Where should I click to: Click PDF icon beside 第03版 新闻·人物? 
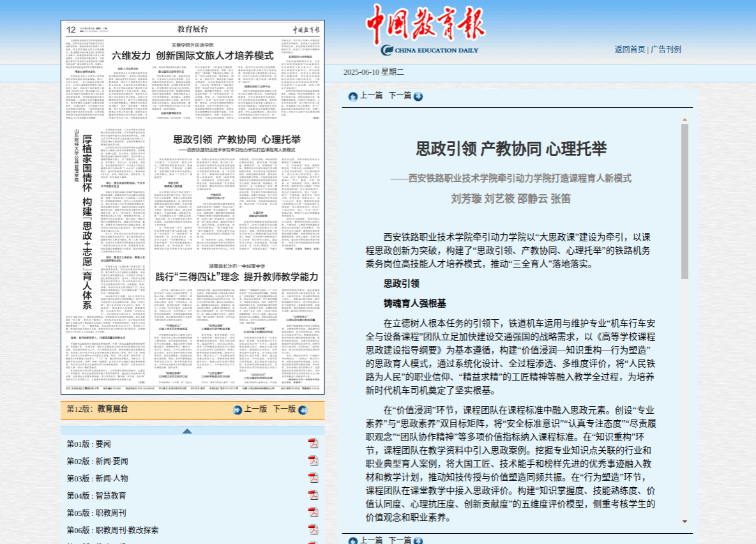314,478
